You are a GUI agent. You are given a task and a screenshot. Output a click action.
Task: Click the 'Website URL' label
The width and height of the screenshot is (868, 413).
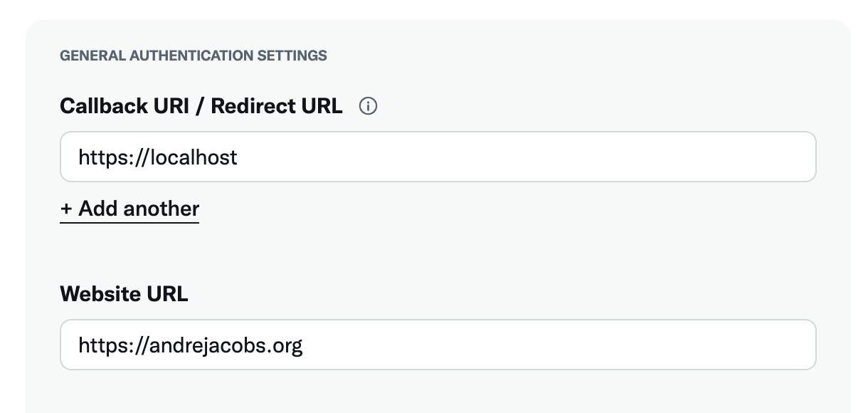pos(124,293)
